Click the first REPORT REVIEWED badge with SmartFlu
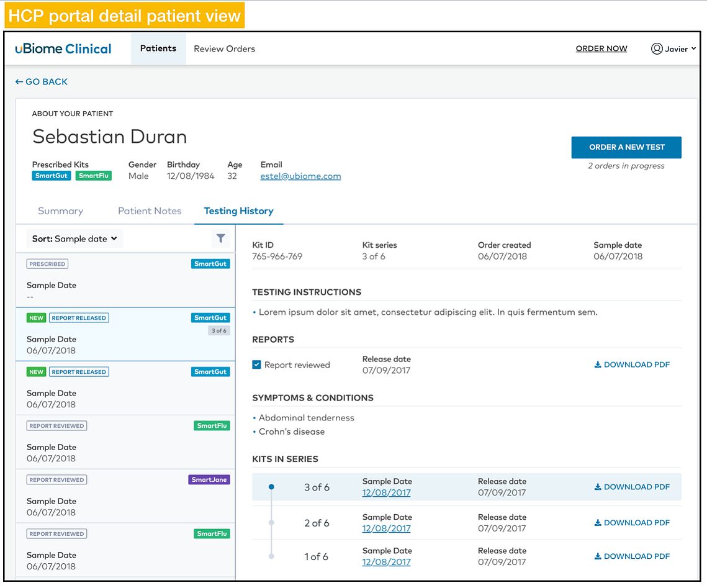 pos(57,426)
